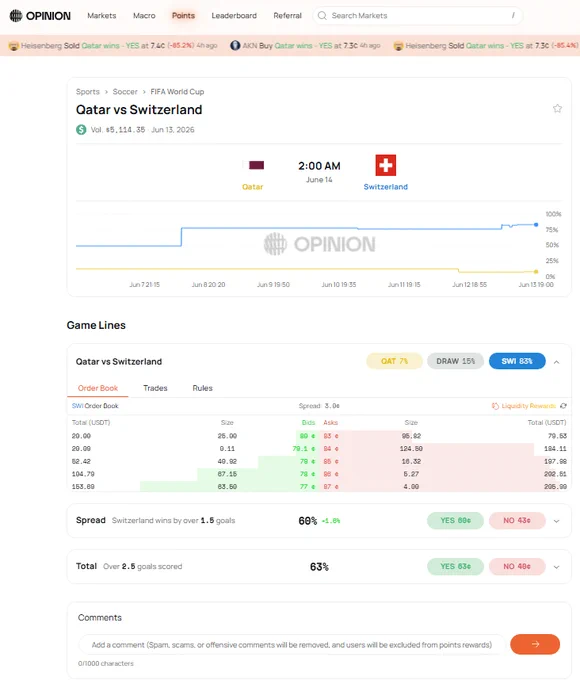The width and height of the screenshot is (580, 680).
Task: Click the 77 ¢ bid price
Action: click(x=307, y=487)
